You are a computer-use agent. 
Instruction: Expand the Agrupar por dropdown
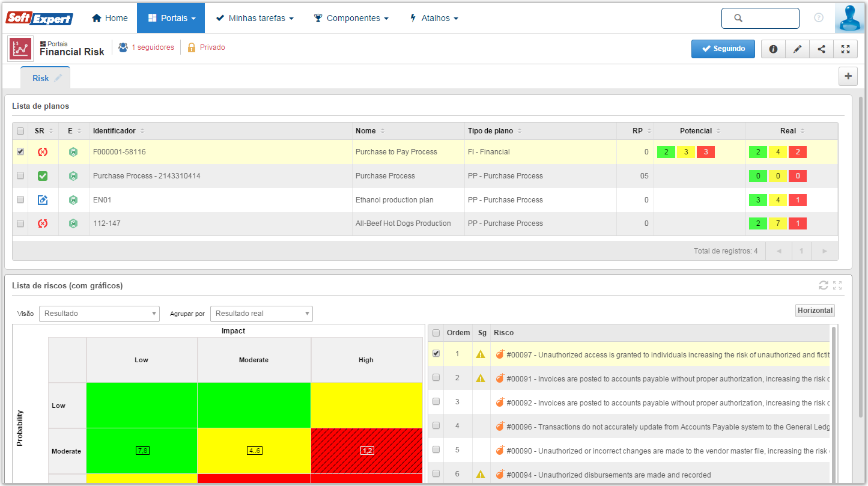pyautogui.click(x=261, y=314)
